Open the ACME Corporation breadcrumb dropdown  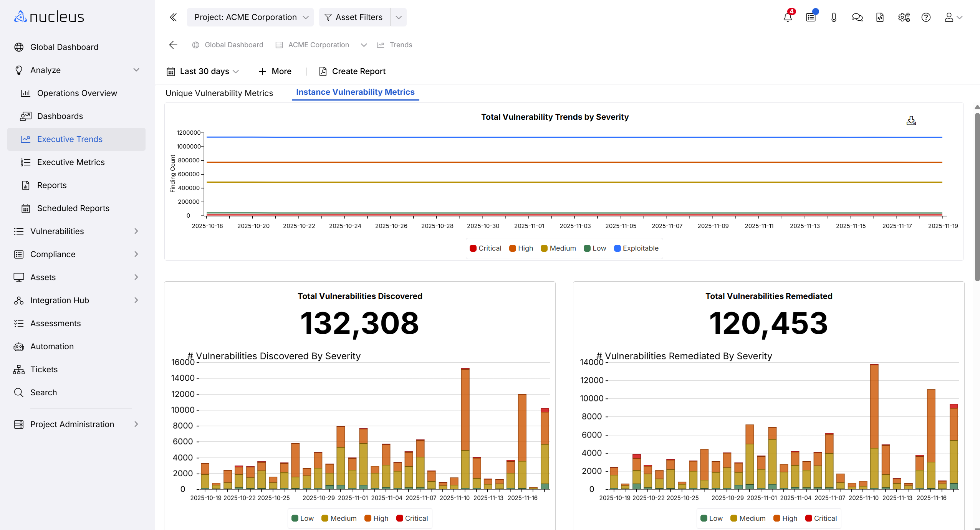click(363, 45)
